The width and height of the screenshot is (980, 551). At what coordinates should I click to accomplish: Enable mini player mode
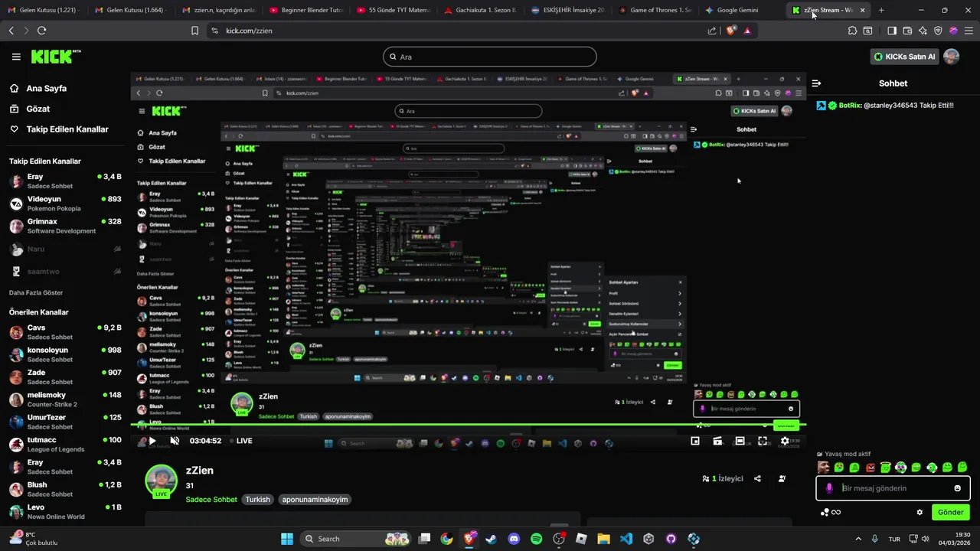(x=695, y=441)
